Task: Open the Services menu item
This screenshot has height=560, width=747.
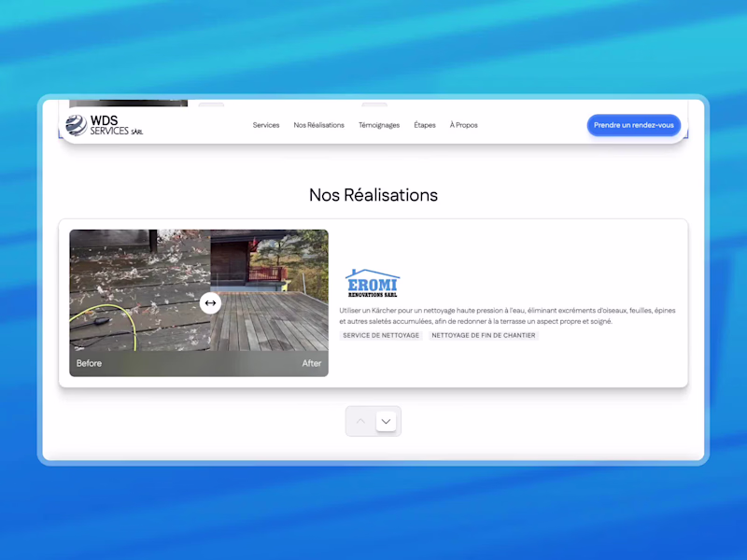Action: pyautogui.click(x=266, y=124)
